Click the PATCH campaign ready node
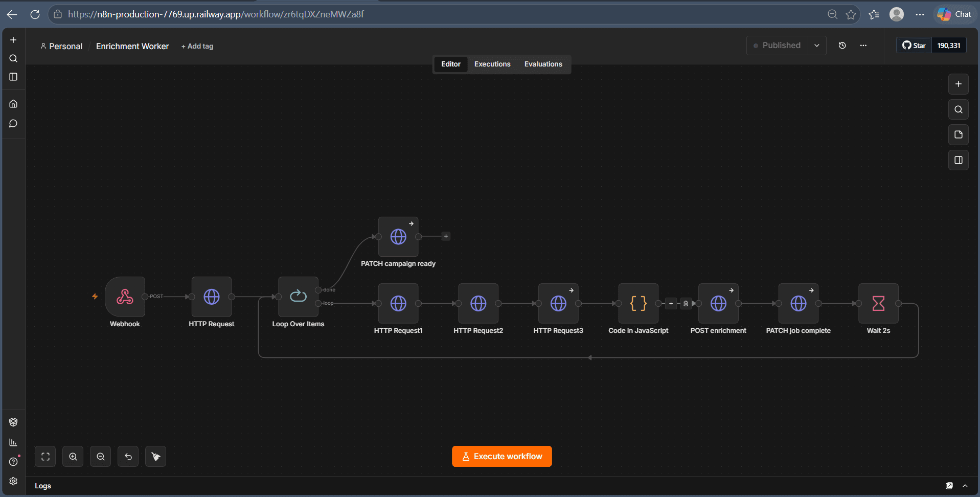 (x=398, y=237)
